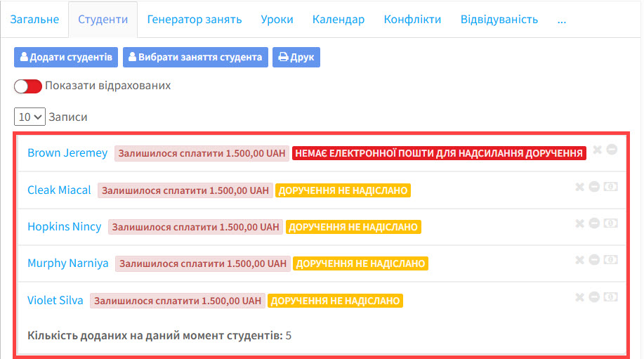
Task: Click ДОРУЧЕННЯ НЕ НАДІСЛАНО badge for Violet Silva
Action: (x=335, y=301)
